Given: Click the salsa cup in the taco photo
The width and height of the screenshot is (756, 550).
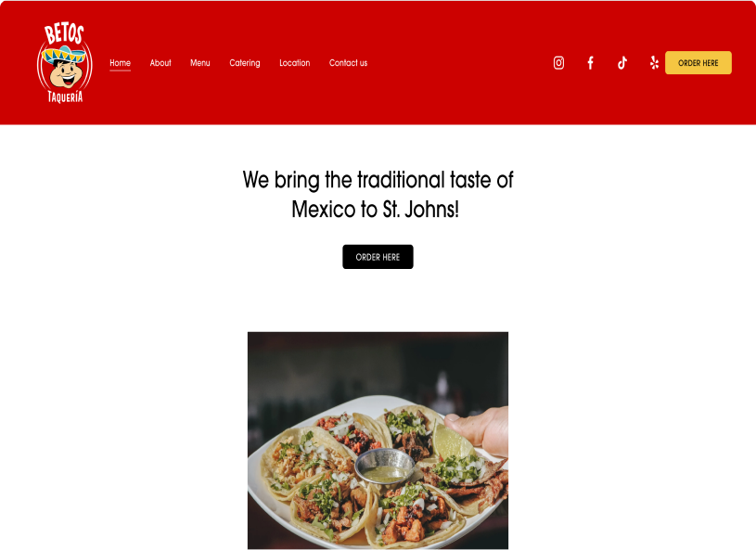Looking at the screenshot, I should point(385,467).
